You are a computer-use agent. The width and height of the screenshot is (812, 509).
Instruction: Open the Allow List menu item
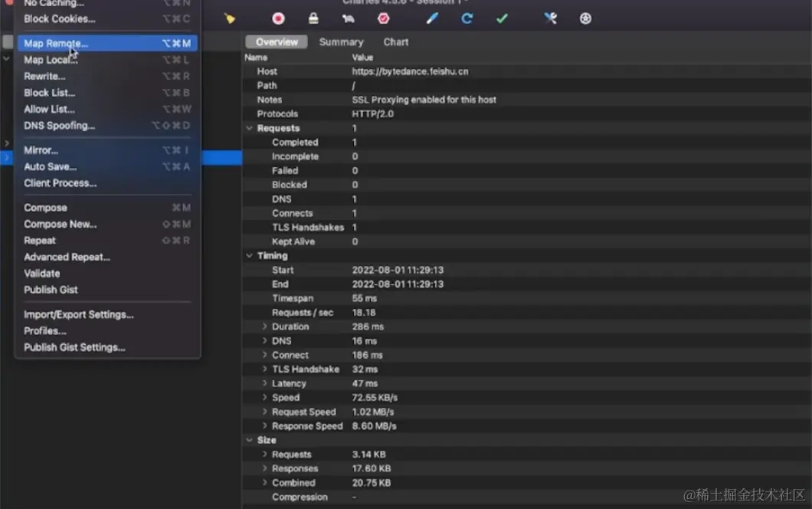pyautogui.click(x=107, y=110)
